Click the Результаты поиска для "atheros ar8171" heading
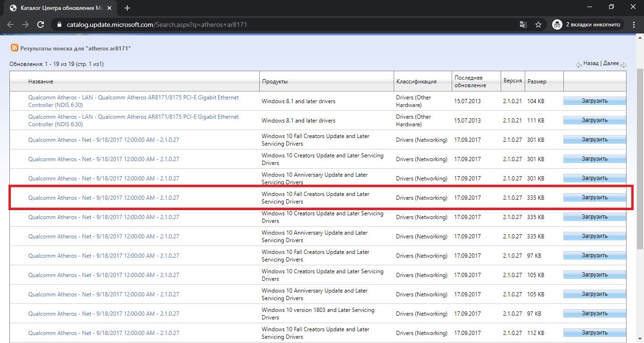Screen dimensions: 644x343 pyautogui.click(x=76, y=49)
